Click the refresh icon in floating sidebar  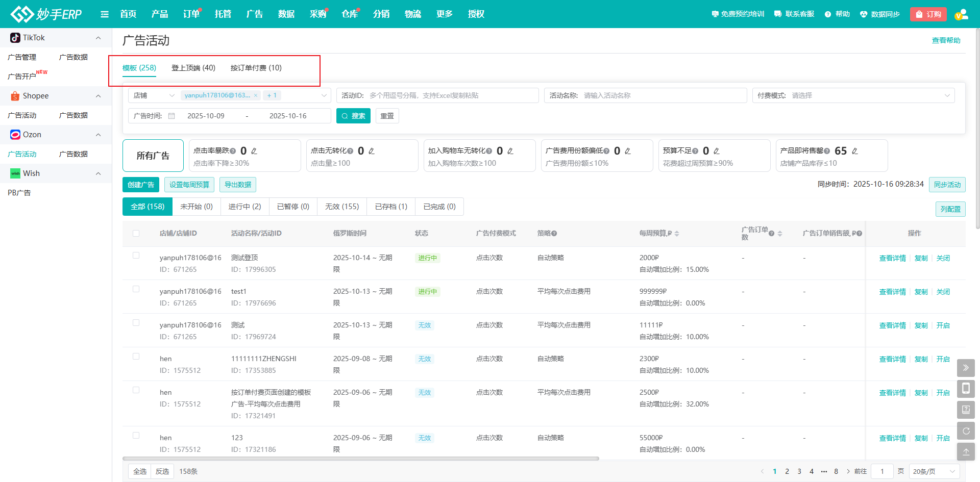coord(966,430)
